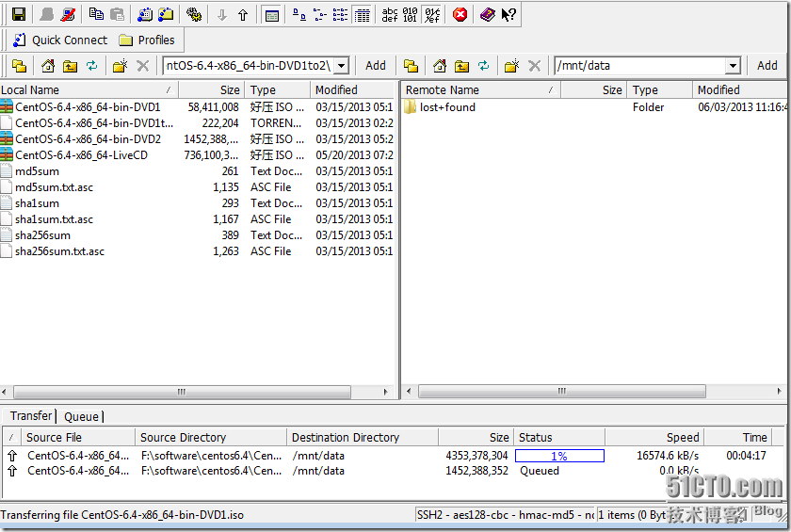Viewport: 791px width, 532px height.
Task: Open the Help book icon
Action: click(x=488, y=15)
